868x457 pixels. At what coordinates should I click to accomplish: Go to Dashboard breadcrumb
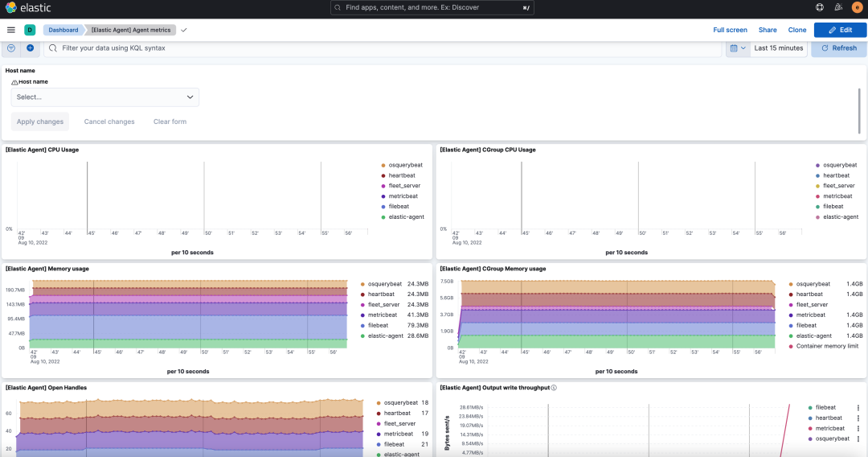(x=63, y=30)
